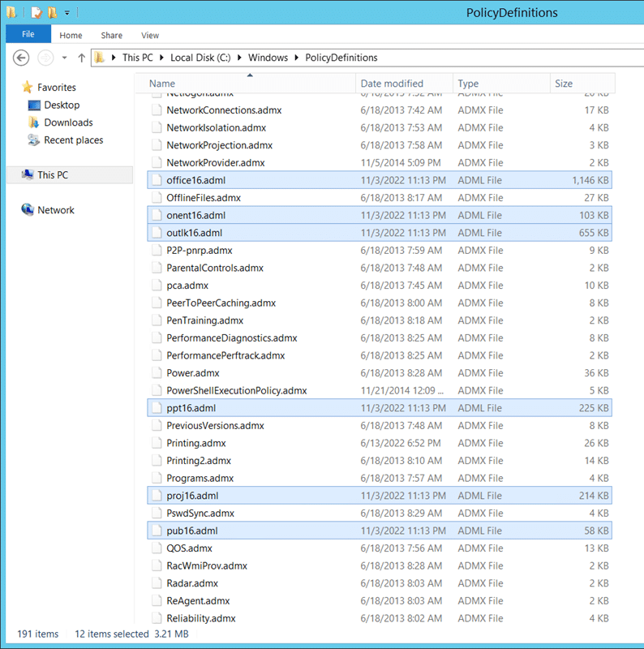644x649 pixels.
Task: Open Downloads in navigation pane
Action: (68, 122)
